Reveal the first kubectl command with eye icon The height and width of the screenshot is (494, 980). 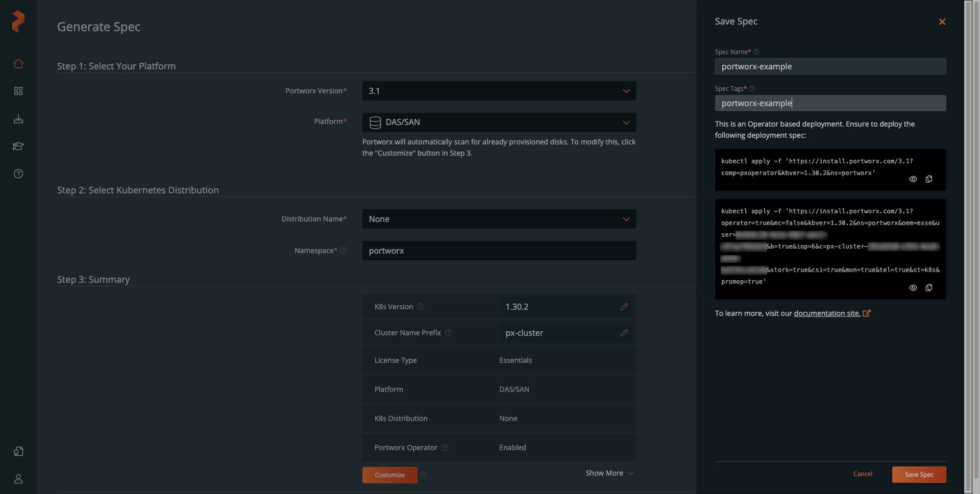pos(913,179)
